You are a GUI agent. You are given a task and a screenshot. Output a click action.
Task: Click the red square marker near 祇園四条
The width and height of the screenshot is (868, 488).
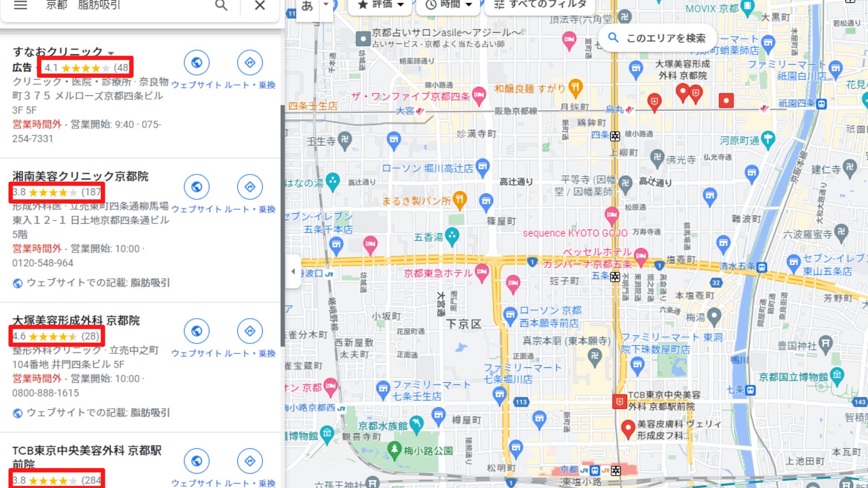[x=726, y=100]
